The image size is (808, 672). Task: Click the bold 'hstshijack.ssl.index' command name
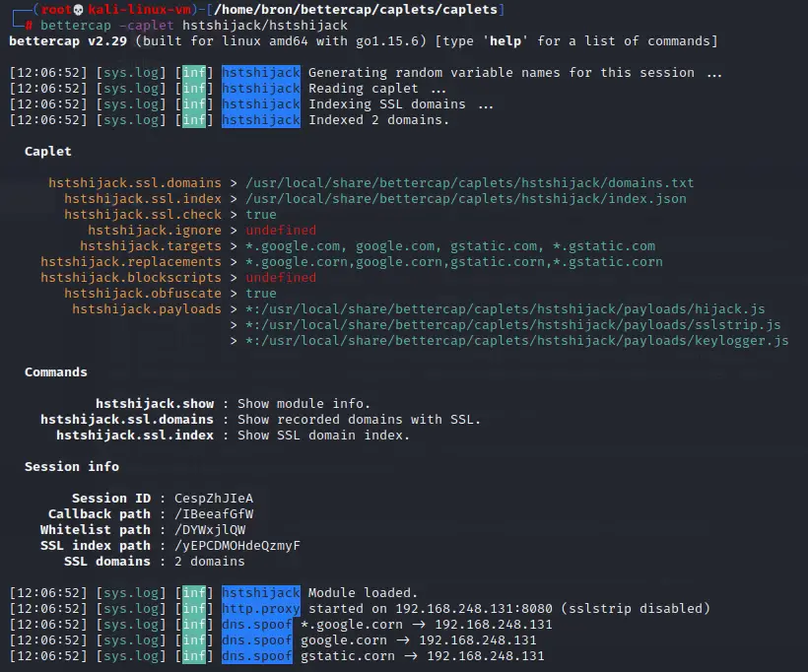135,436
